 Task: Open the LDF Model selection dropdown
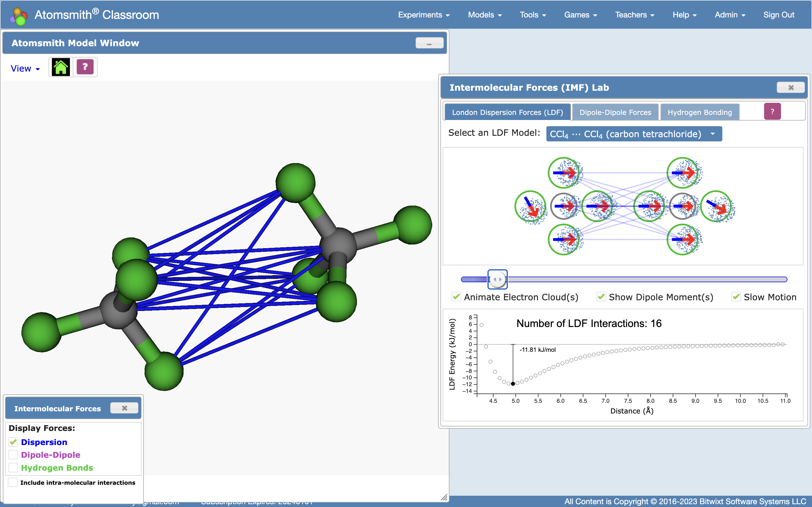[x=634, y=134]
